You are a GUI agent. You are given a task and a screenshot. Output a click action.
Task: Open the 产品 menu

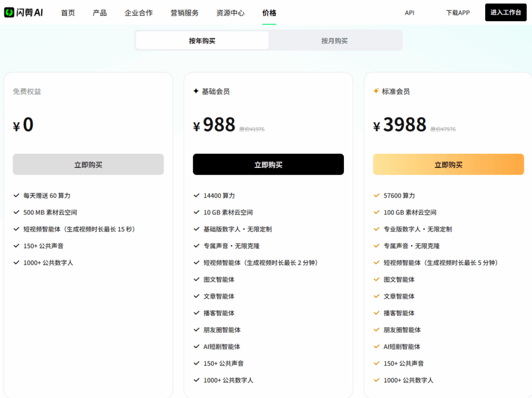coord(100,13)
